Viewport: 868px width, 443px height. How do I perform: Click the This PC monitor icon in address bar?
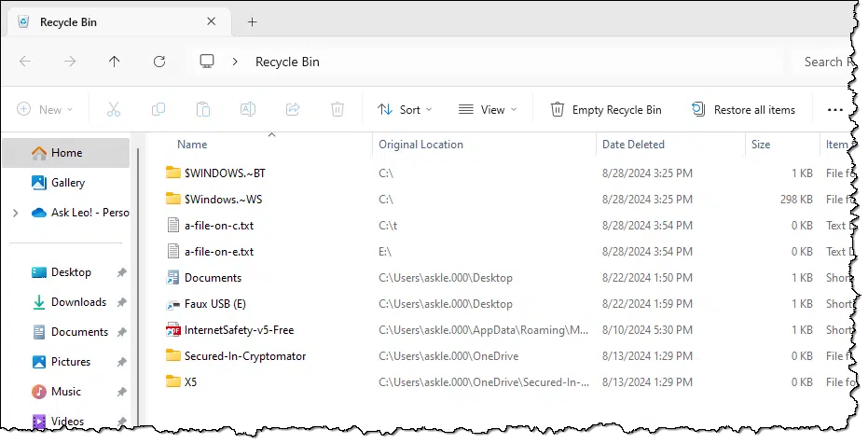pyautogui.click(x=207, y=61)
